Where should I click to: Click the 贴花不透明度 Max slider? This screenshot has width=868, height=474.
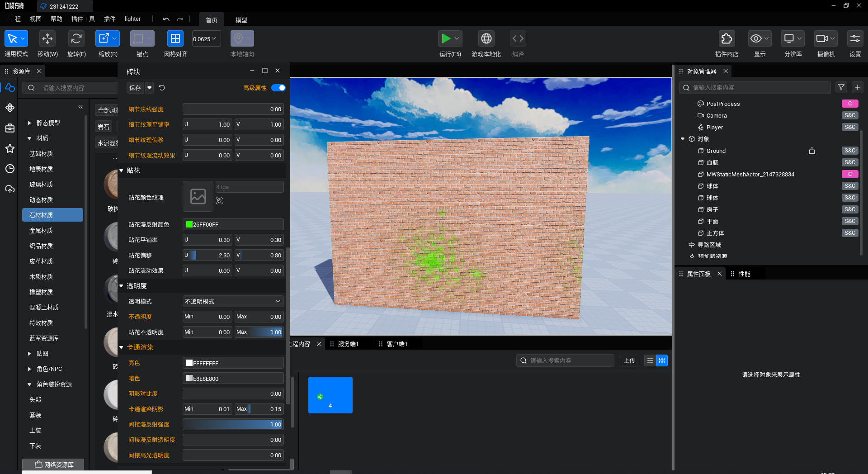tap(259, 332)
